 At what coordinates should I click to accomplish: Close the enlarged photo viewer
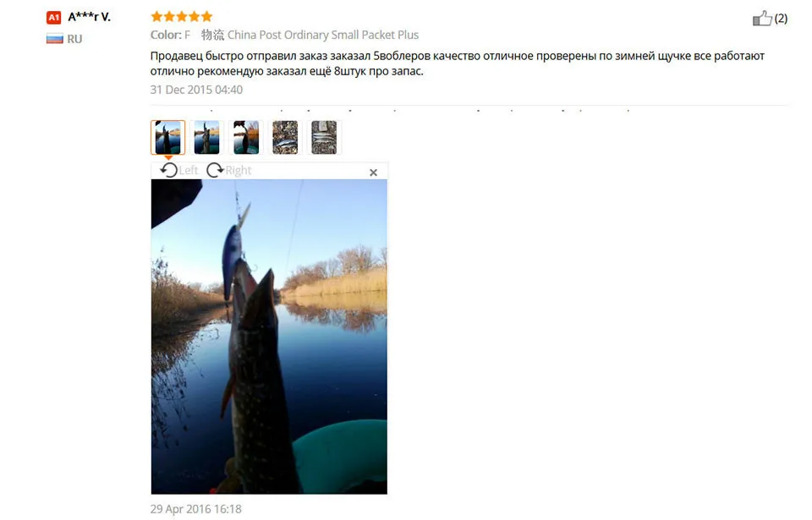pos(373,172)
